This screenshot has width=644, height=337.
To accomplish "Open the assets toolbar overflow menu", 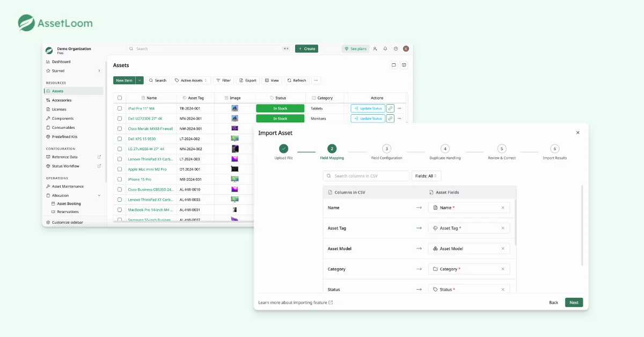I will (x=316, y=80).
